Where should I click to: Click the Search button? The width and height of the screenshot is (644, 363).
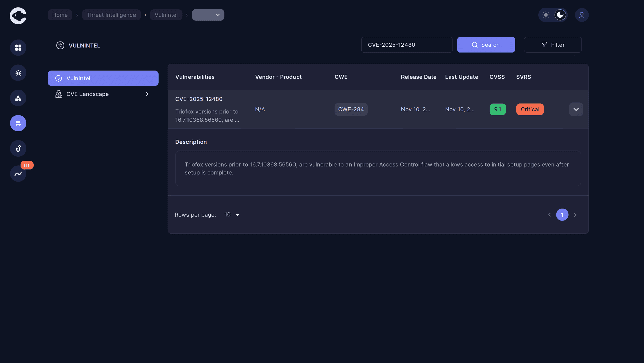[486, 45]
